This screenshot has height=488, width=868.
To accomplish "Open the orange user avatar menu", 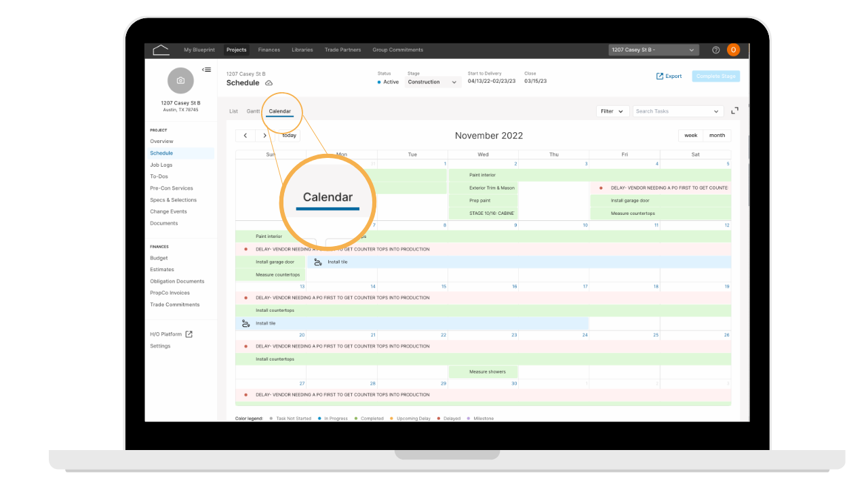I will 733,50.
